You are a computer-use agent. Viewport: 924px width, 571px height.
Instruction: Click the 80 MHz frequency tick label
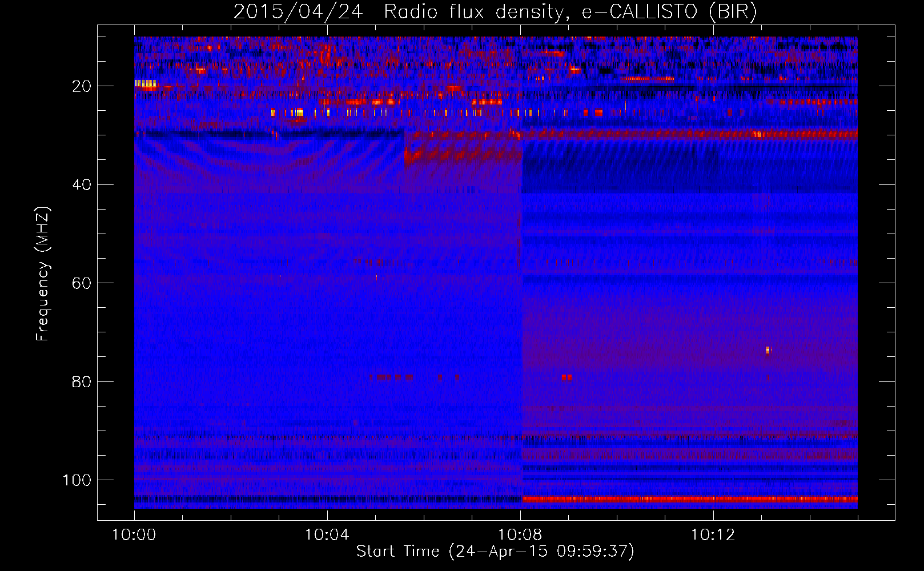82,381
